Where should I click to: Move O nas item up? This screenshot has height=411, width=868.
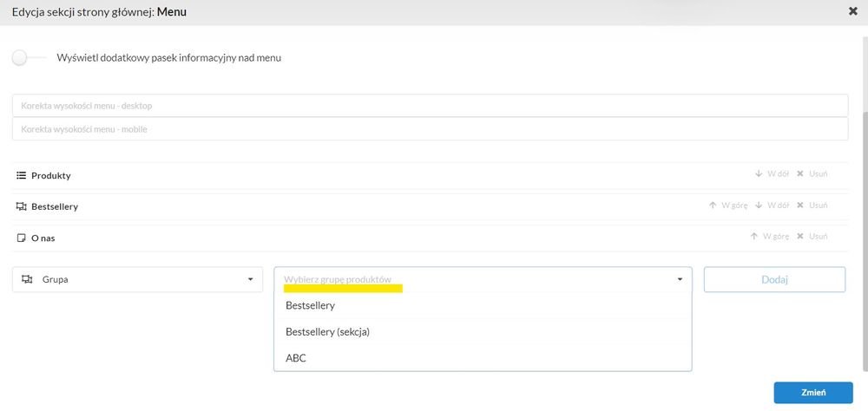pyautogui.click(x=769, y=236)
